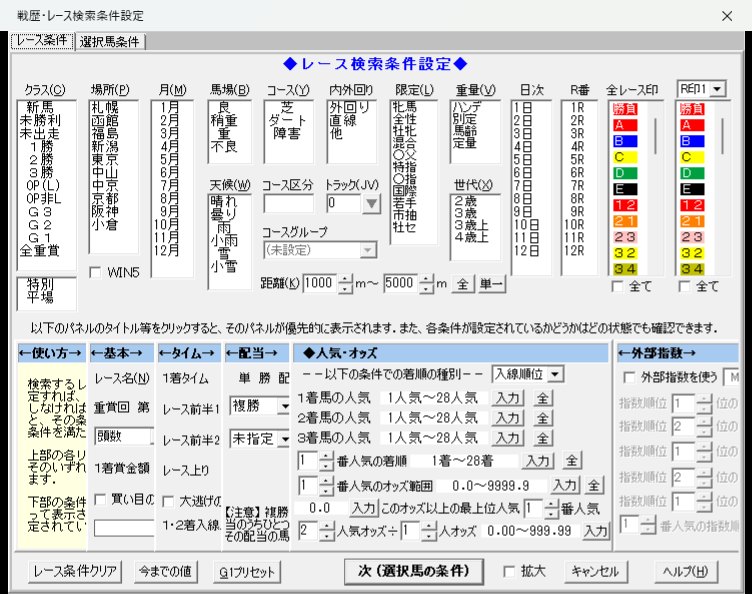Toggle 外部指数を使う checkbox
Viewport: 752px width, 594px height.
[629, 378]
